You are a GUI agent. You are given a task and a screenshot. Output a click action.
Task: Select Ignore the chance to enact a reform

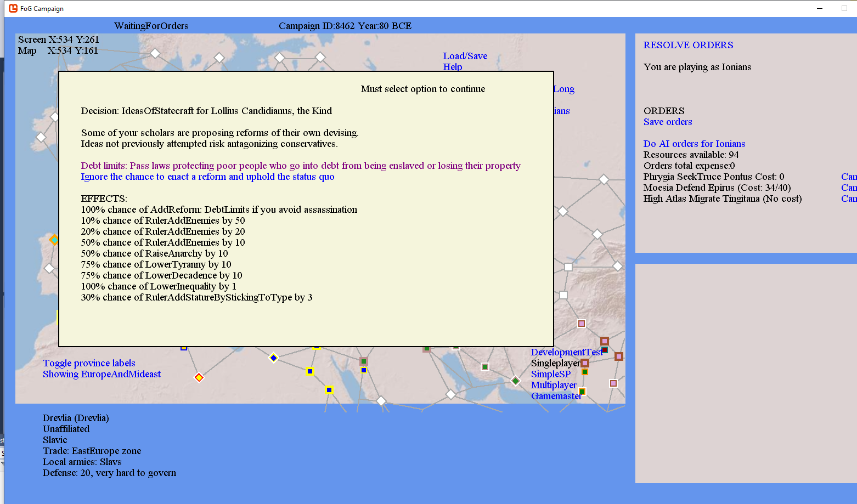pos(207,177)
